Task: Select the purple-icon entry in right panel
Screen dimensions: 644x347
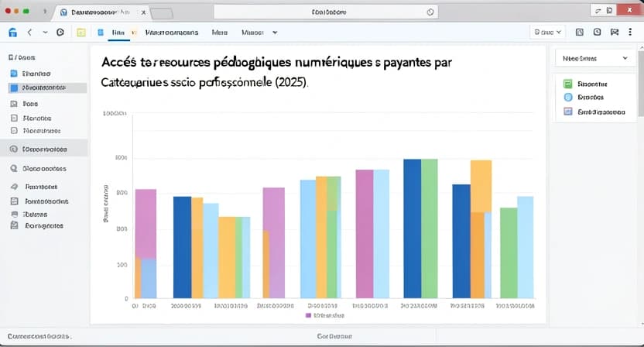Action: [594, 112]
